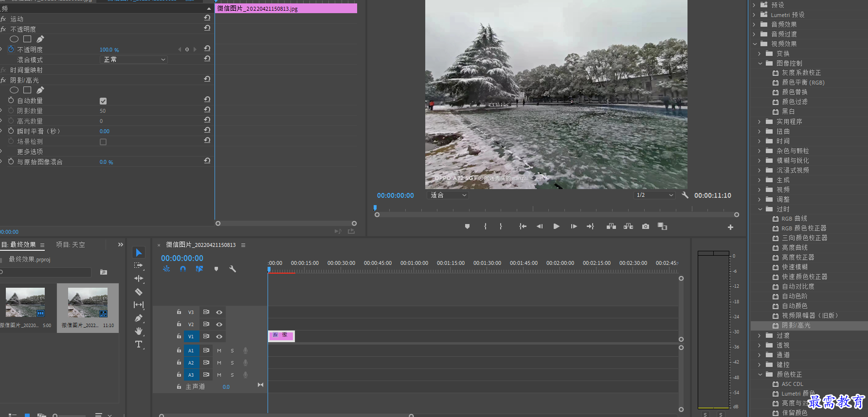Select the 黑白 effect
The height and width of the screenshot is (417, 868).
(x=788, y=112)
